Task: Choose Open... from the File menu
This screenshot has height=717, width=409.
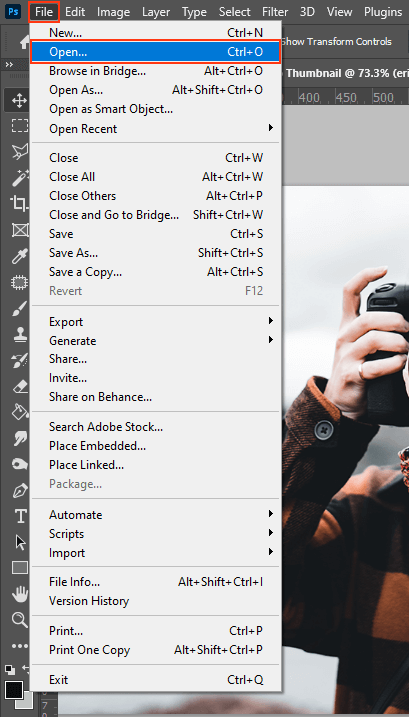Action: [156, 52]
